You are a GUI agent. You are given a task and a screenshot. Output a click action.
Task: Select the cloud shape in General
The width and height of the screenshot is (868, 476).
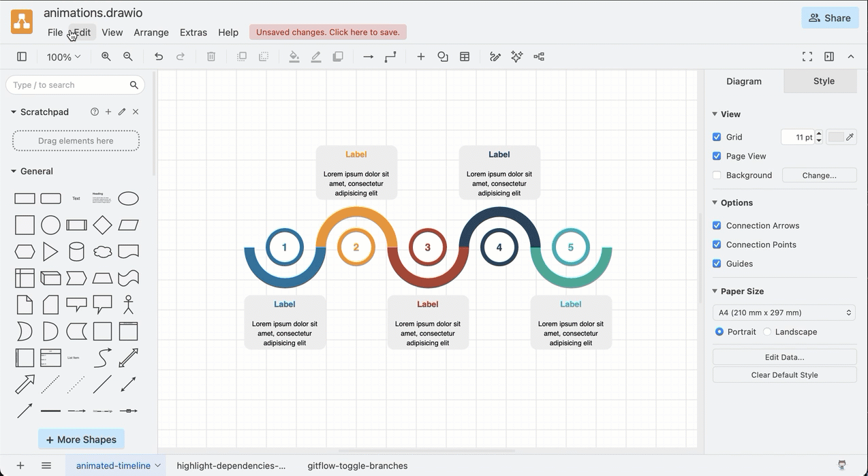102,252
